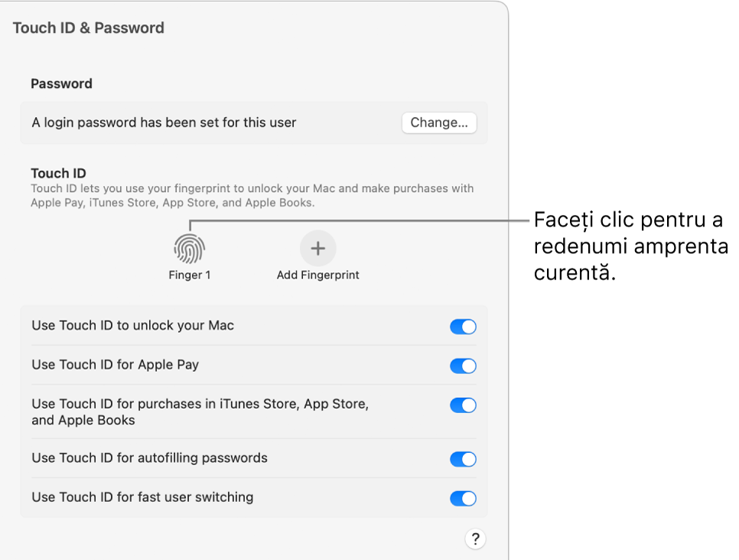Switch off Touch ID for autofilling passwords
The image size is (739, 560).
[463, 459]
